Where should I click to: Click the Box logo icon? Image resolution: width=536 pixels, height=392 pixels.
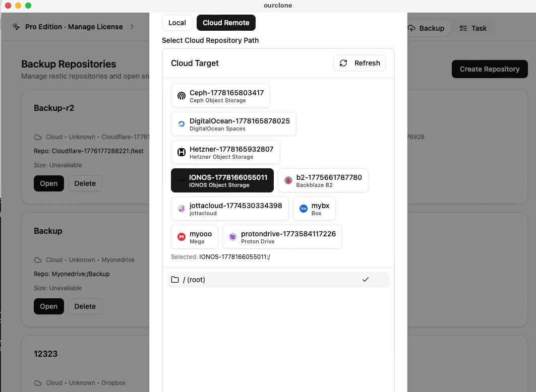click(x=303, y=209)
